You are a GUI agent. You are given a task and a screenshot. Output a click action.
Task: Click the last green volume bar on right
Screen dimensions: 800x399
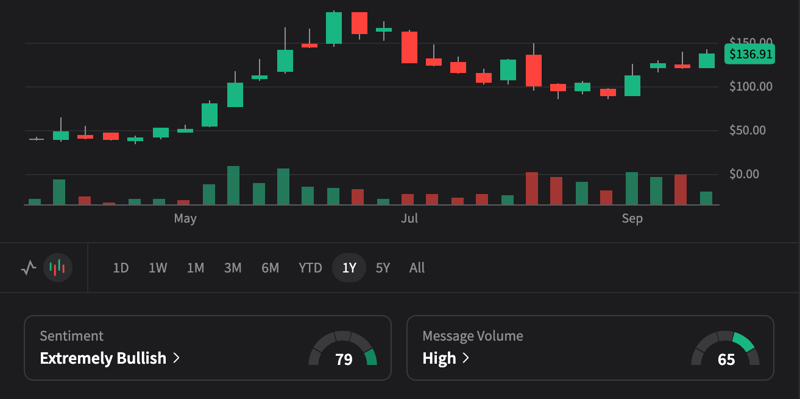point(706,198)
